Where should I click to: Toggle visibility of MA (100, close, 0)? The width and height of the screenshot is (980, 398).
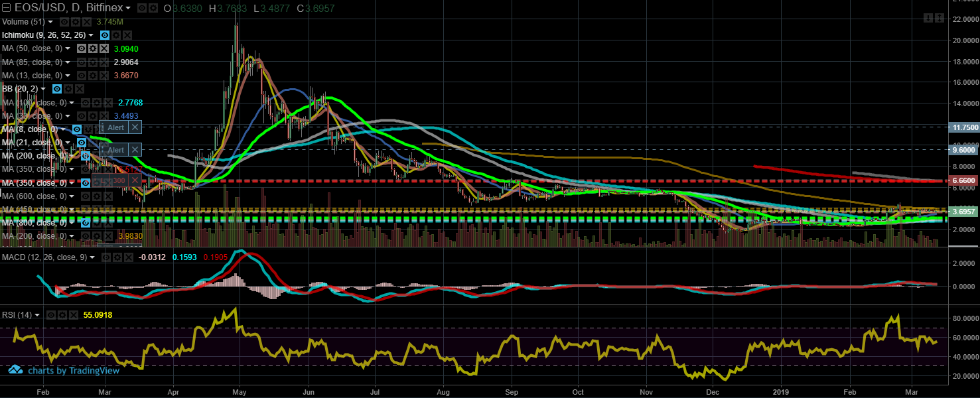pyautogui.click(x=85, y=103)
